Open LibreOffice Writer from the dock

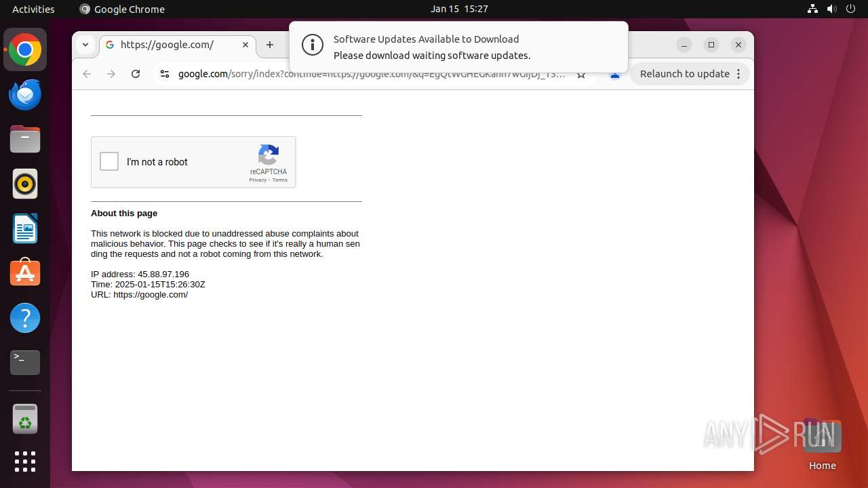[25, 228]
